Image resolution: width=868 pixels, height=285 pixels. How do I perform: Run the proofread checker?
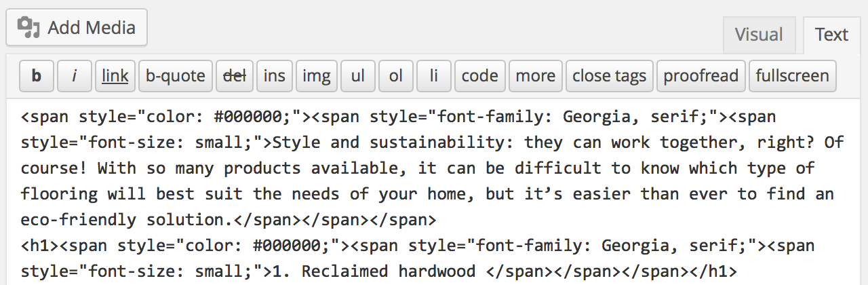point(701,76)
